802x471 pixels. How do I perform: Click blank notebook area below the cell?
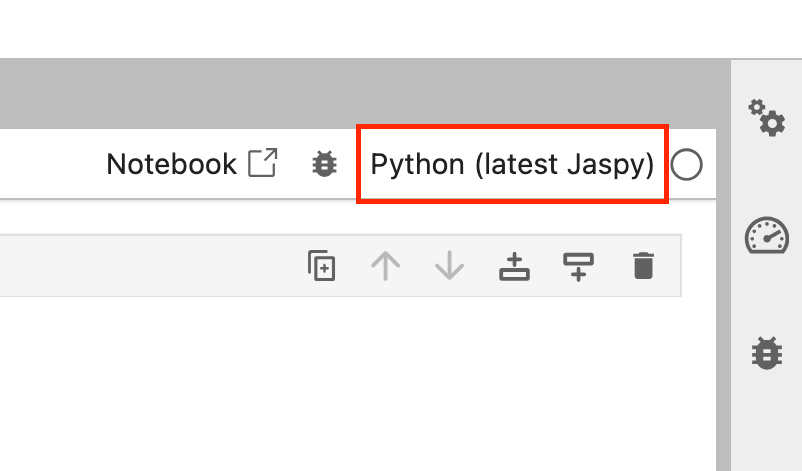click(x=350, y=390)
